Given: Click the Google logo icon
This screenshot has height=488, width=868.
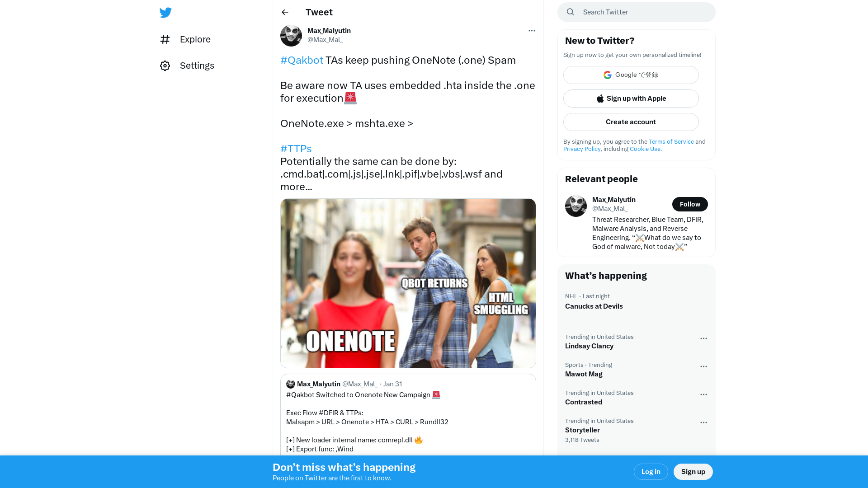Looking at the screenshot, I should click(x=608, y=75).
